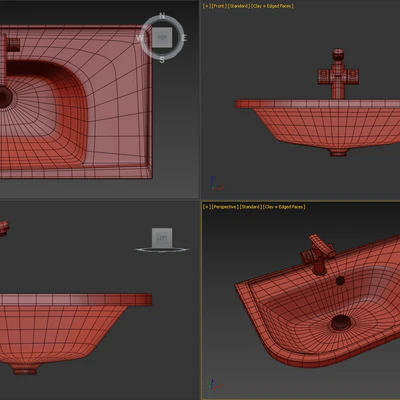400x400 pixels.
Task: Open the [Perspective] view label menu
Action: [x=225, y=207]
